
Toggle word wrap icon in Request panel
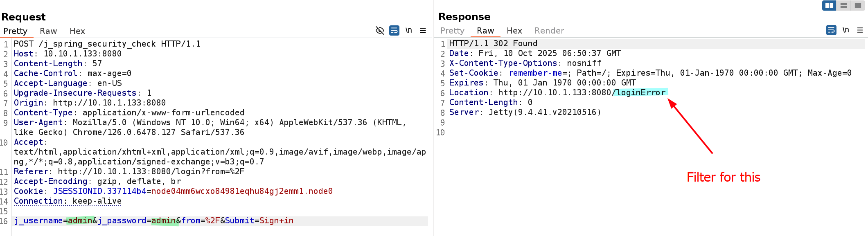(394, 31)
